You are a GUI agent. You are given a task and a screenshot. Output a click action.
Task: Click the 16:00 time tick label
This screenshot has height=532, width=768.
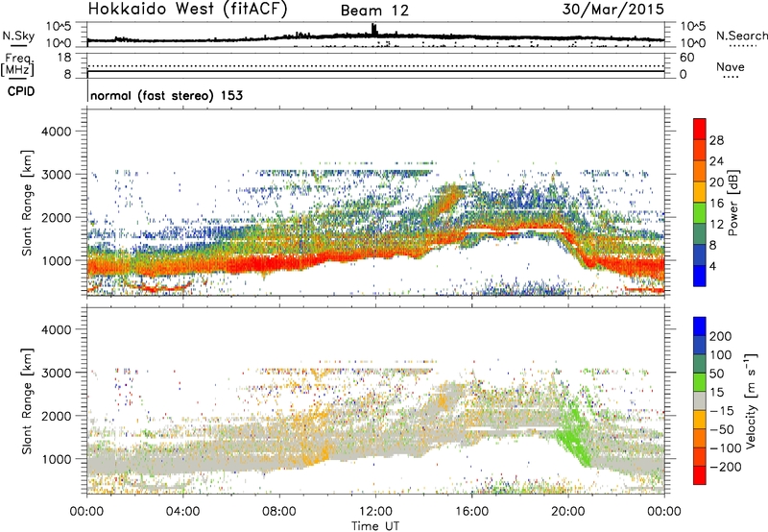(471, 512)
